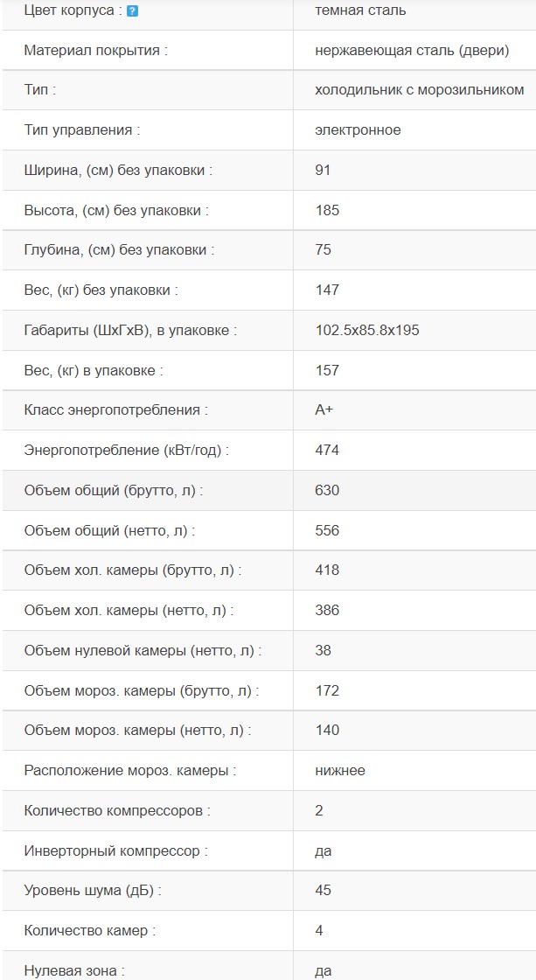Click the Ширина без упаковки label
536x980 pixels.
tap(119, 170)
